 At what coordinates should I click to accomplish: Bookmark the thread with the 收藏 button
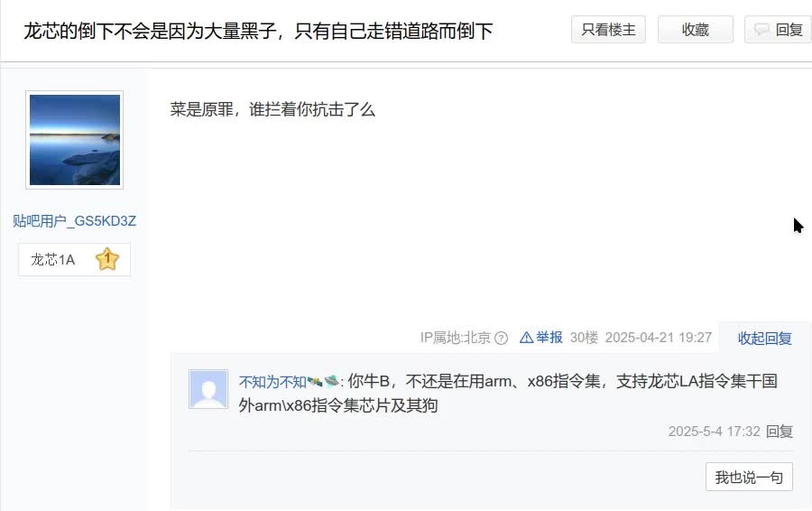[x=695, y=30]
